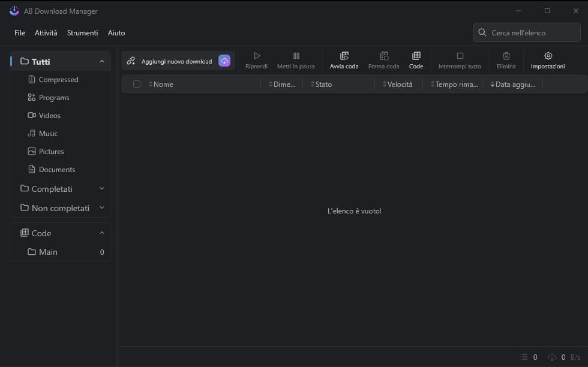The width and height of the screenshot is (588, 367).
Task: Minimize the AB Download Manager window
Action: [x=518, y=11]
